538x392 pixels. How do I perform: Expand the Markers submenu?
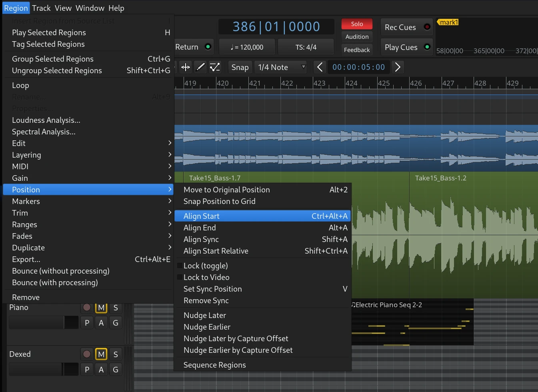(x=88, y=201)
